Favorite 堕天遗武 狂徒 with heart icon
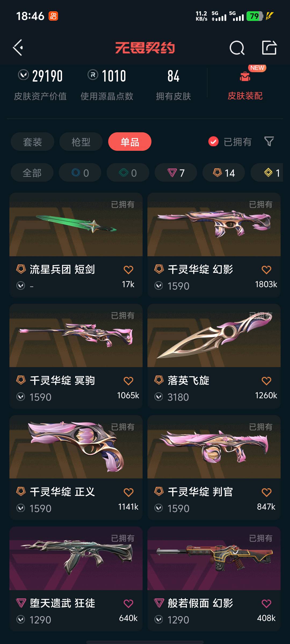Viewport: 290px width, 644px height. 128,603
